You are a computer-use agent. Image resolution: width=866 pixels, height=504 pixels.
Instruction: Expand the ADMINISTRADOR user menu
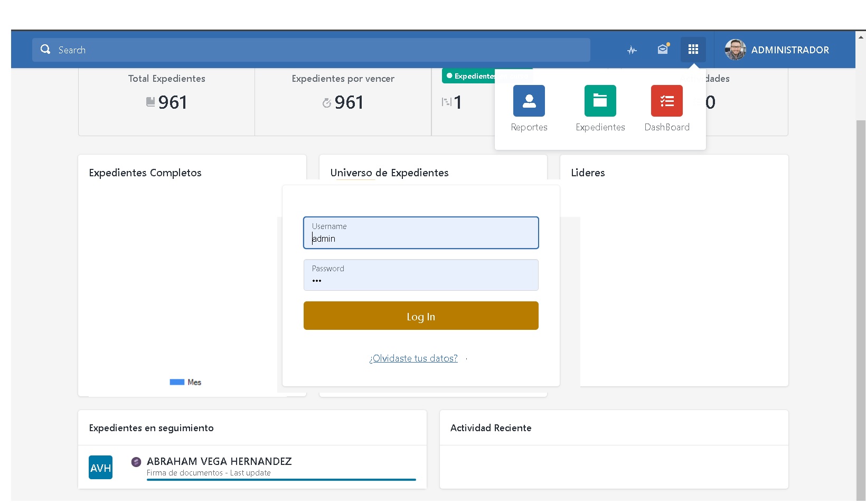coord(789,50)
